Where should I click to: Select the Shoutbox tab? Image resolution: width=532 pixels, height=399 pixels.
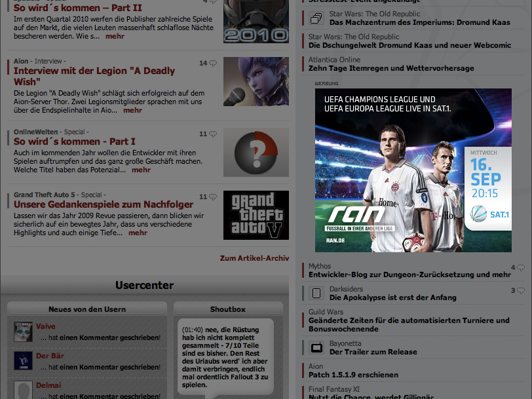pos(228,309)
